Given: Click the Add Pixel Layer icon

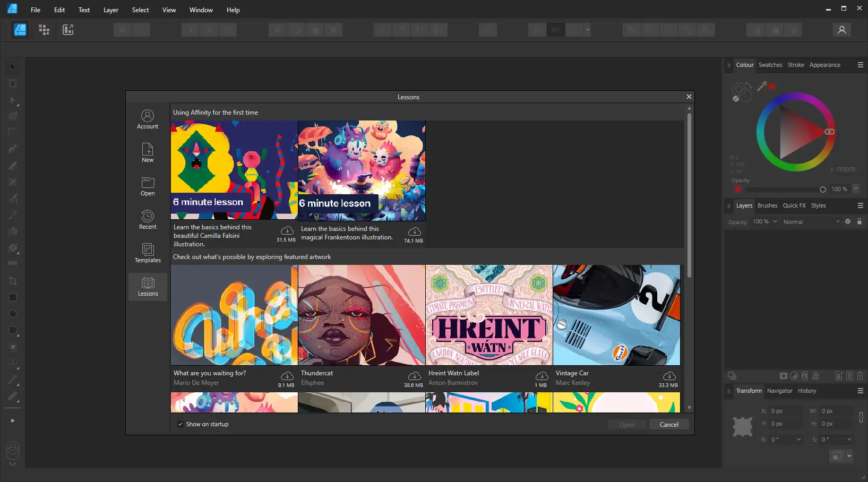Looking at the screenshot, I should point(849,376).
